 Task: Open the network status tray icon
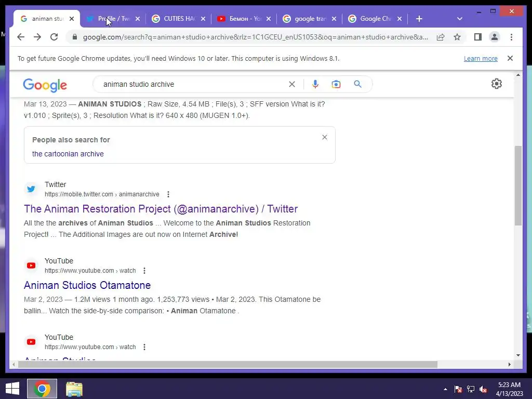click(x=471, y=389)
